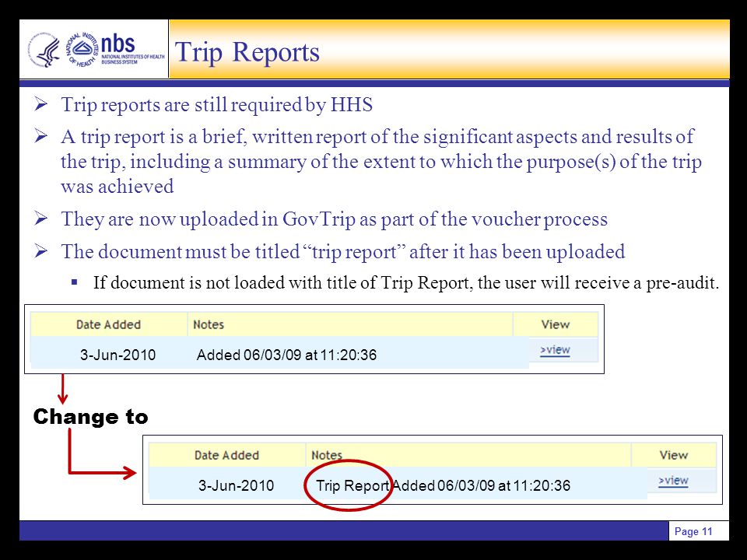The height and width of the screenshot is (560, 747).
Task: Click the nbs Business System logo text
Action: (x=132, y=50)
